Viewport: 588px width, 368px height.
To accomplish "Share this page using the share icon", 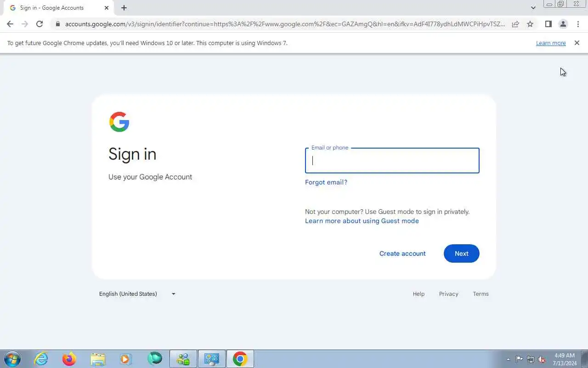I will coord(515,24).
